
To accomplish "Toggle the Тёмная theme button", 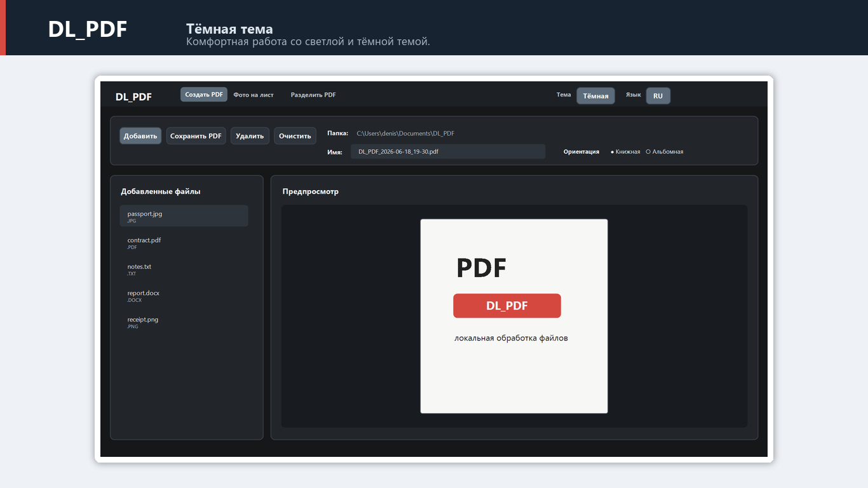I will click(595, 96).
